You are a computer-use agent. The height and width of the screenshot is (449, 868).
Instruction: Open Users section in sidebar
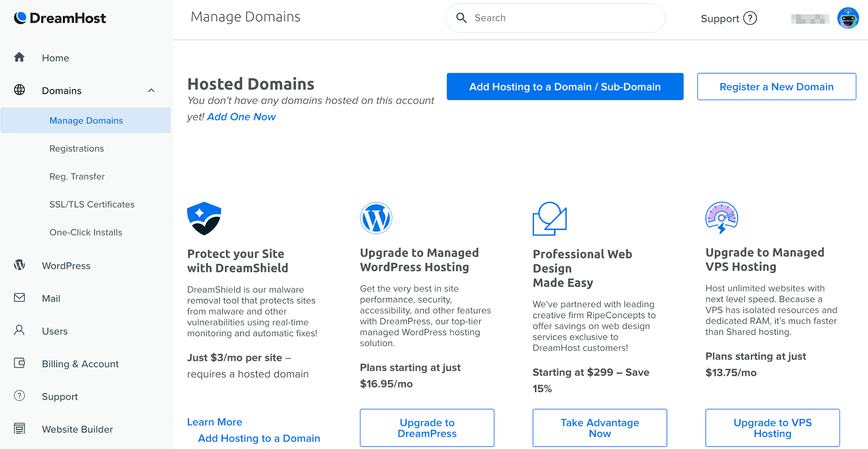[55, 331]
